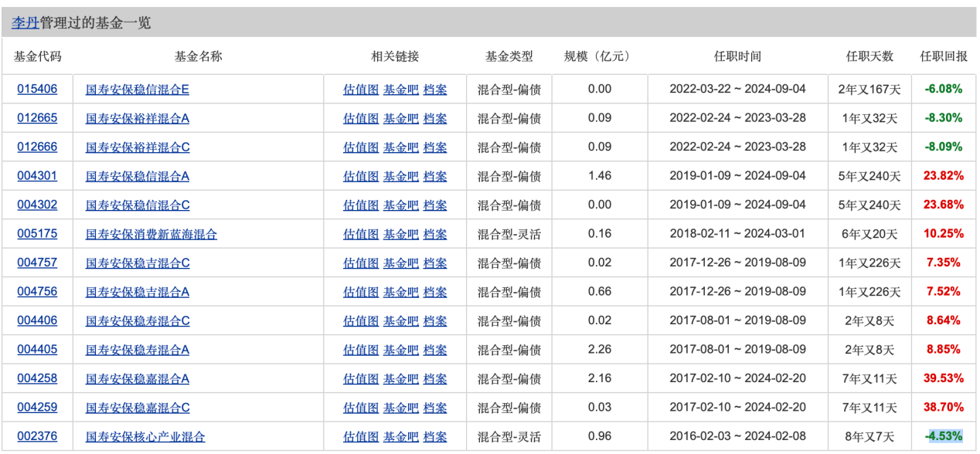The width and height of the screenshot is (980, 454).
Task: Open 基金吧 for fund 004757
Action: [x=401, y=263]
